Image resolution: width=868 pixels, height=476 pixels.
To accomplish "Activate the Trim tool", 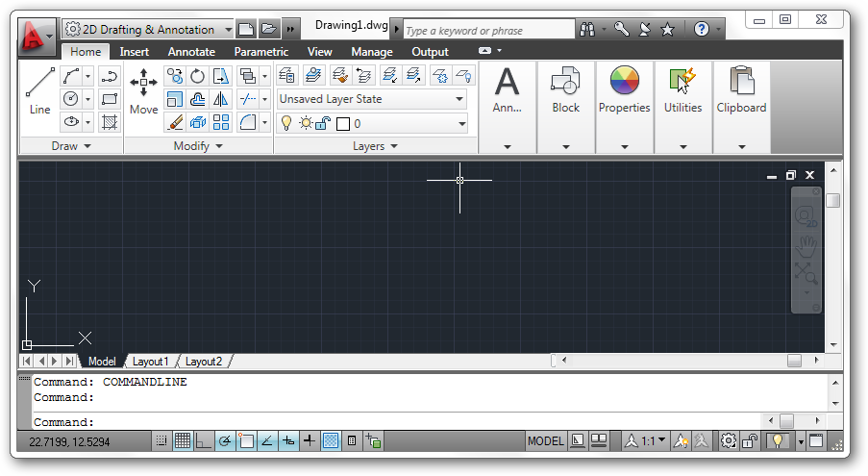I will click(x=247, y=99).
